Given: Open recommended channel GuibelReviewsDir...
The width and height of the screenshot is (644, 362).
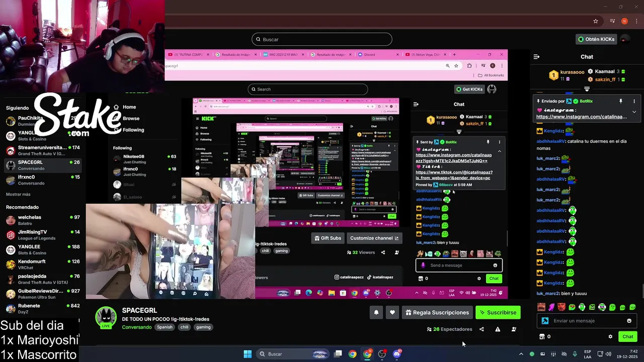Looking at the screenshot, I should tap(43, 294).
